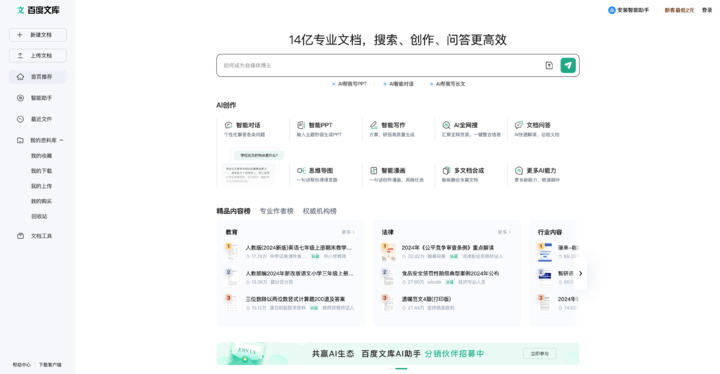Image resolution: width=720 pixels, height=374 pixels.
Task: Create a new document with 新建文档
Action: [x=38, y=35]
